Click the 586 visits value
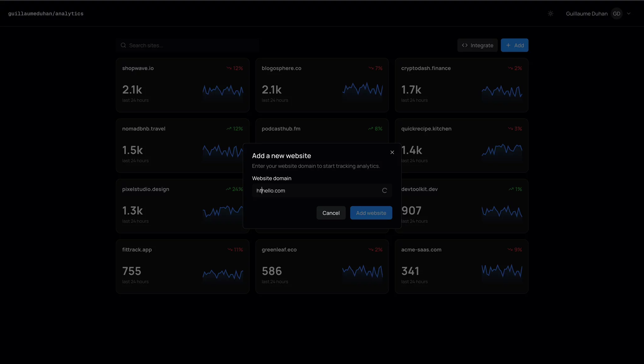Image resolution: width=644 pixels, height=364 pixels. point(272,271)
